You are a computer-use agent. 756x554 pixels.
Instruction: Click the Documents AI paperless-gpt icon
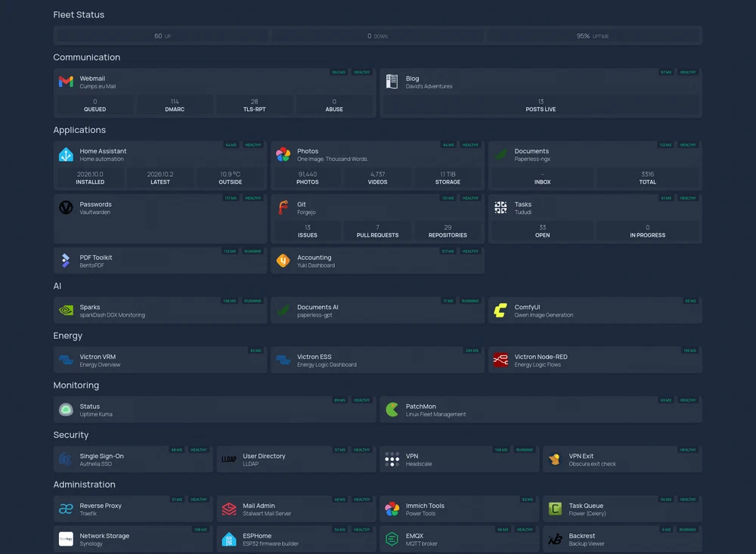(x=283, y=310)
